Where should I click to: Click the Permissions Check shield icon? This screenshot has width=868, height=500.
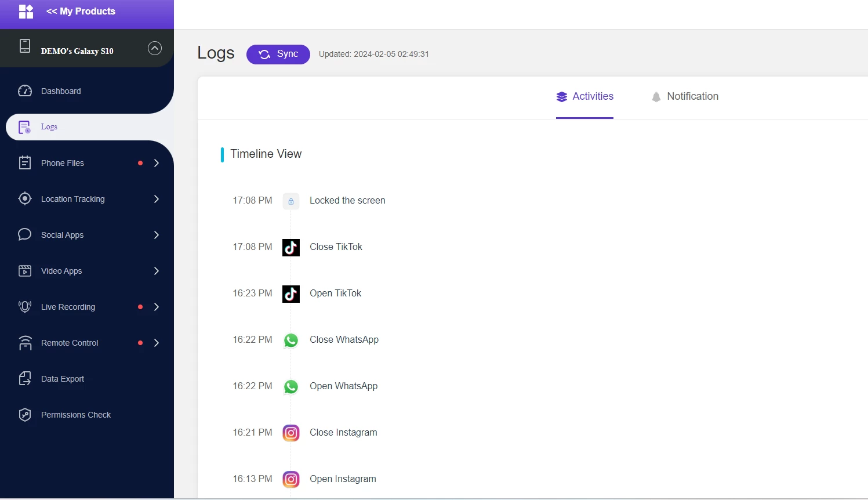click(x=25, y=415)
